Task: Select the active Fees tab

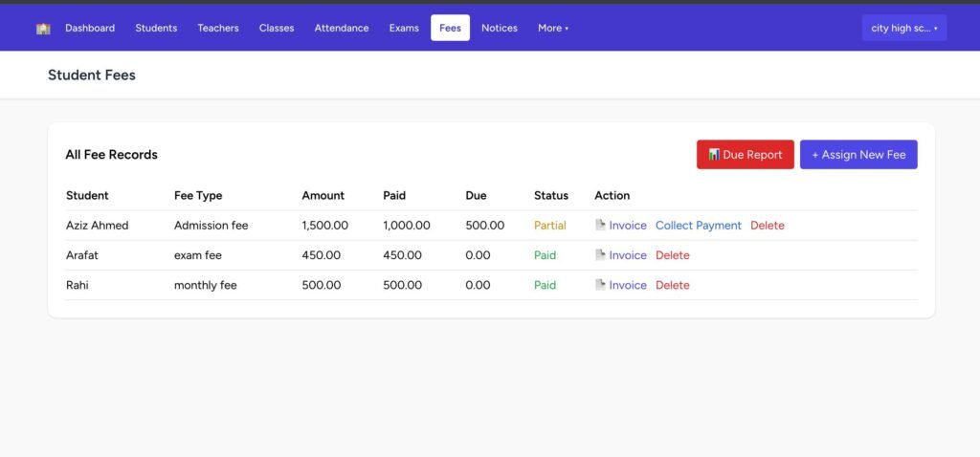Action: (x=450, y=28)
